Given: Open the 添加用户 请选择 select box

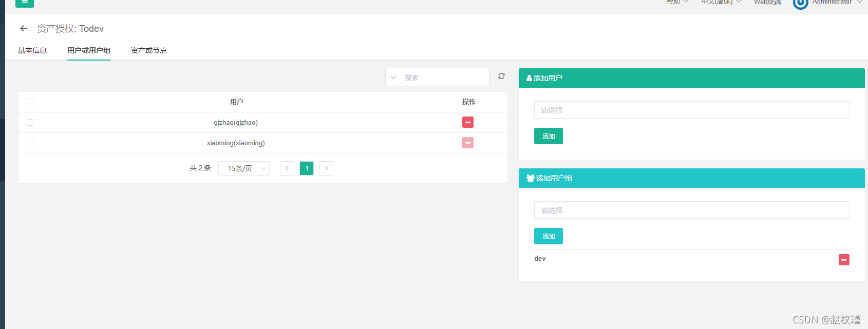Looking at the screenshot, I should pos(691,110).
